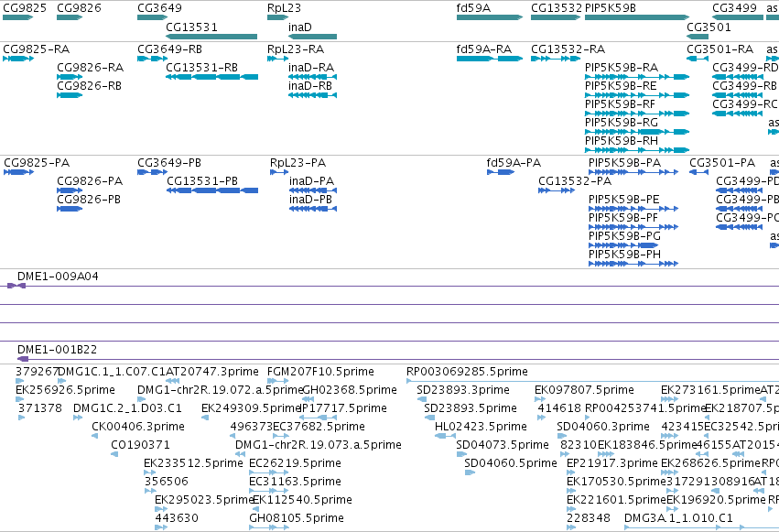Select protein CG9826-PA label
Screen dimensions: 779x532
(90, 181)
